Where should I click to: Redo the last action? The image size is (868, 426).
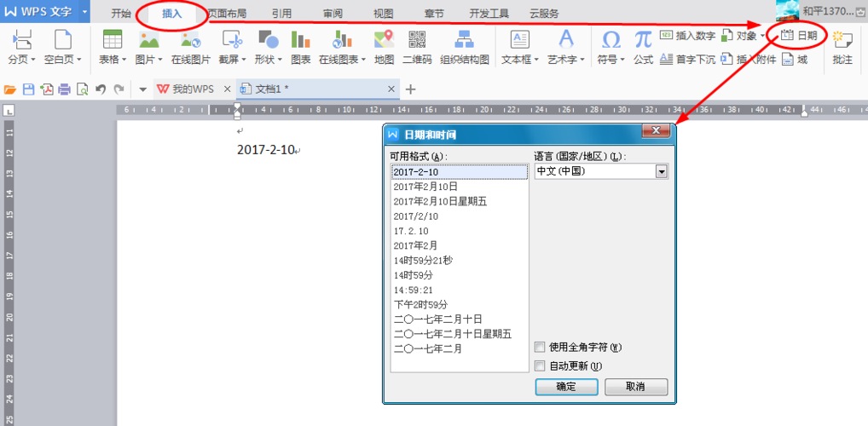point(119,89)
